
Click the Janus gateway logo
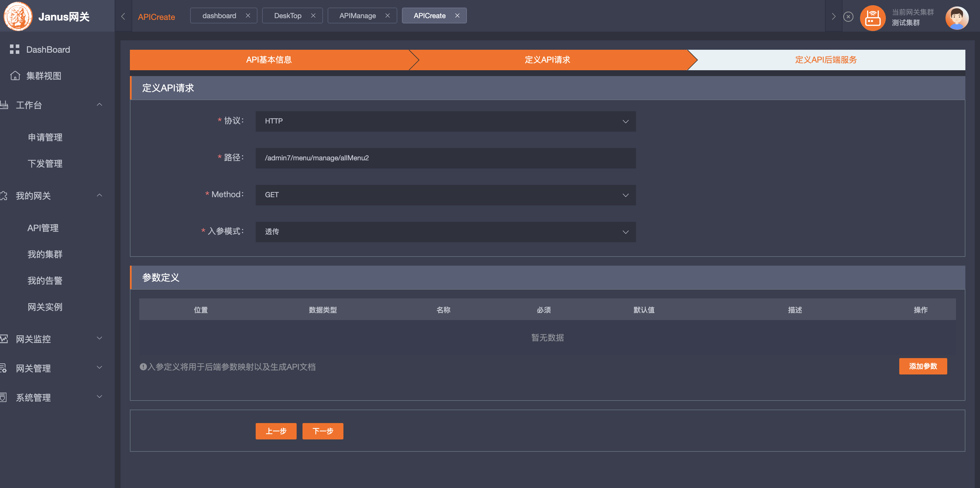coord(18,16)
